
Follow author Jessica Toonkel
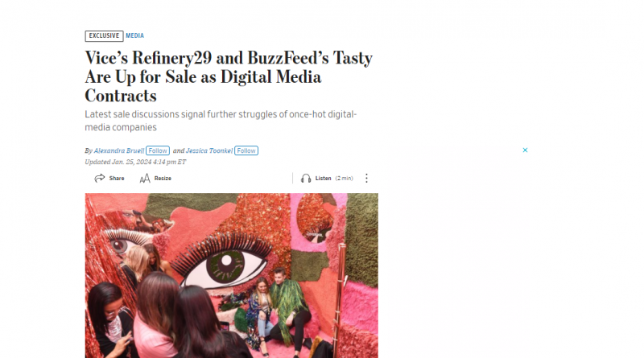[x=246, y=150]
